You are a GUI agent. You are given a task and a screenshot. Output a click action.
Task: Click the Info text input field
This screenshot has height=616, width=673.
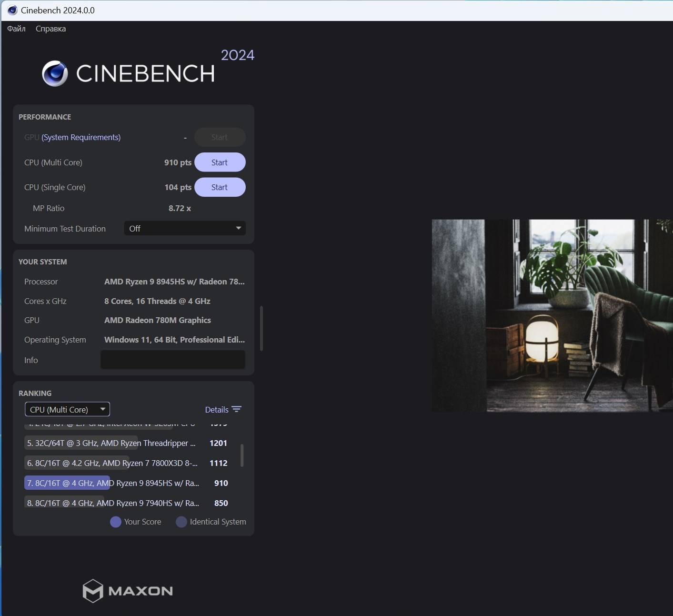point(173,360)
